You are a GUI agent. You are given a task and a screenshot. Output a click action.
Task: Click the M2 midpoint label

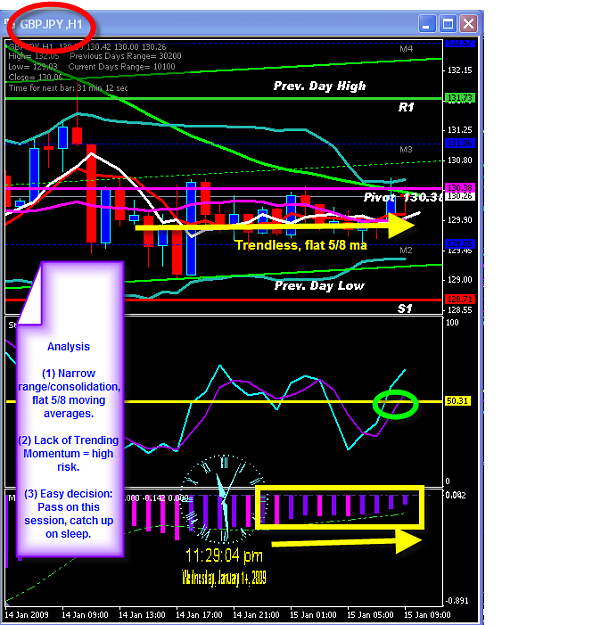tap(406, 250)
